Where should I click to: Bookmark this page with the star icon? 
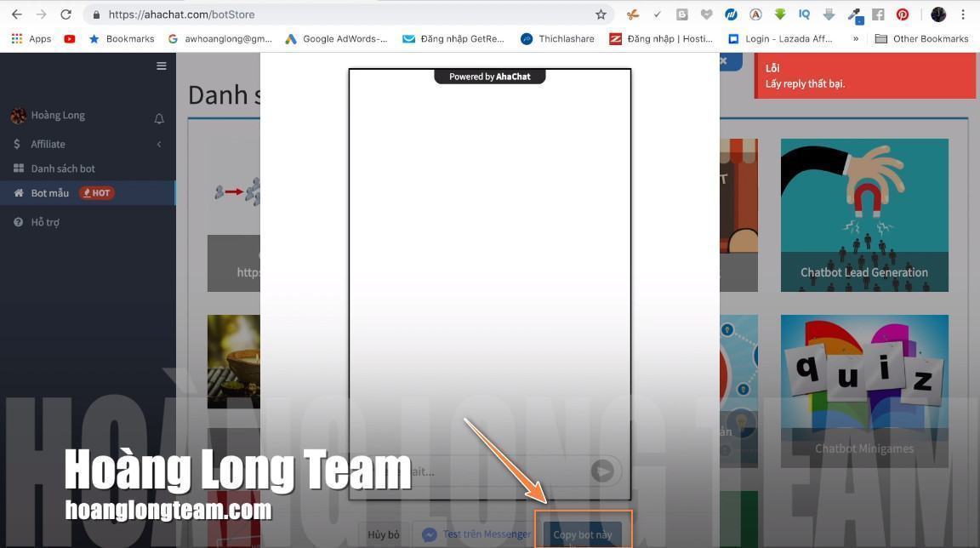point(601,14)
